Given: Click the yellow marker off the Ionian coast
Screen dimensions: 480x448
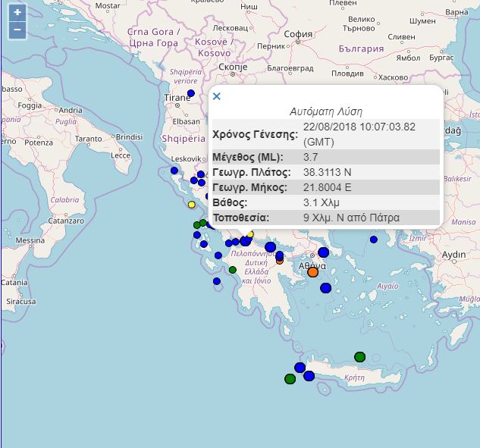Looking at the screenshot, I should (x=192, y=205).
